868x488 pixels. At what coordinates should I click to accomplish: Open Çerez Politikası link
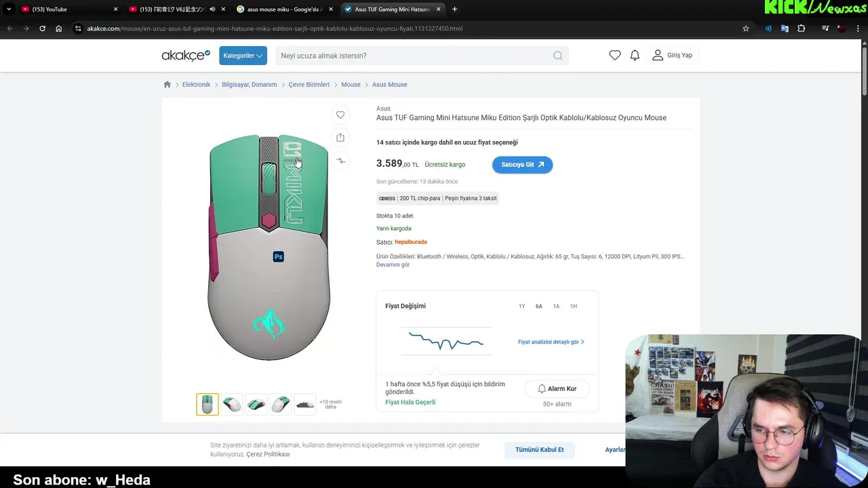click(x=268, y=454)
